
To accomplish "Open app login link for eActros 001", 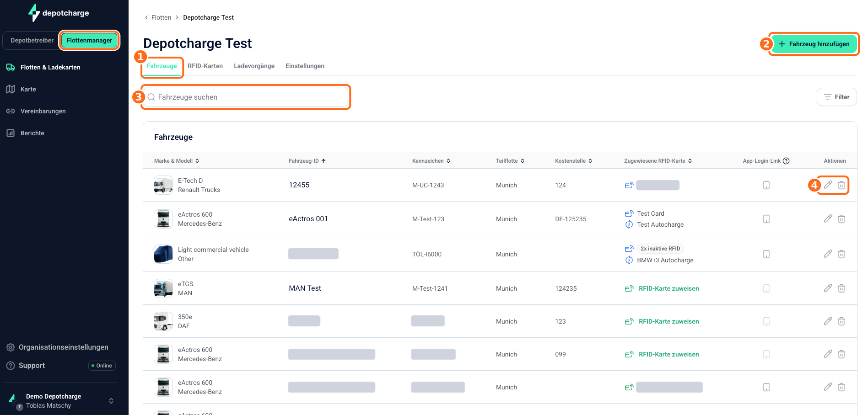I will coord(766,219).
